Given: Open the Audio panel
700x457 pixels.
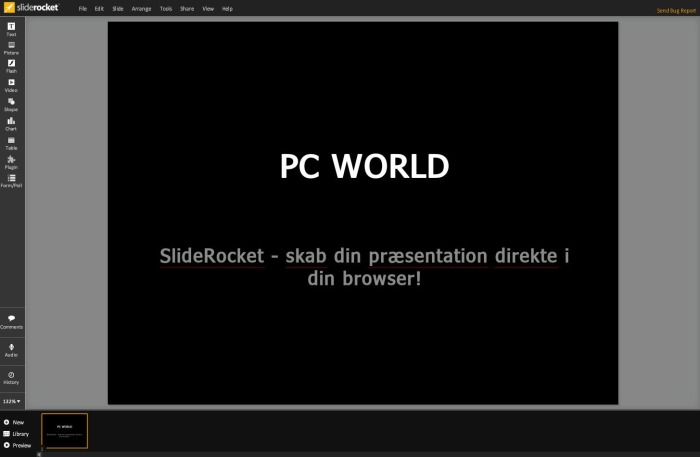Looking at the screenshot, I should [x=11, y=350].
